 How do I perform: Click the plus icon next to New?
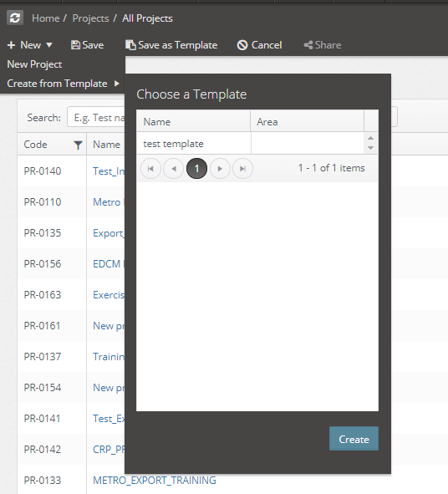coord(11,45)
